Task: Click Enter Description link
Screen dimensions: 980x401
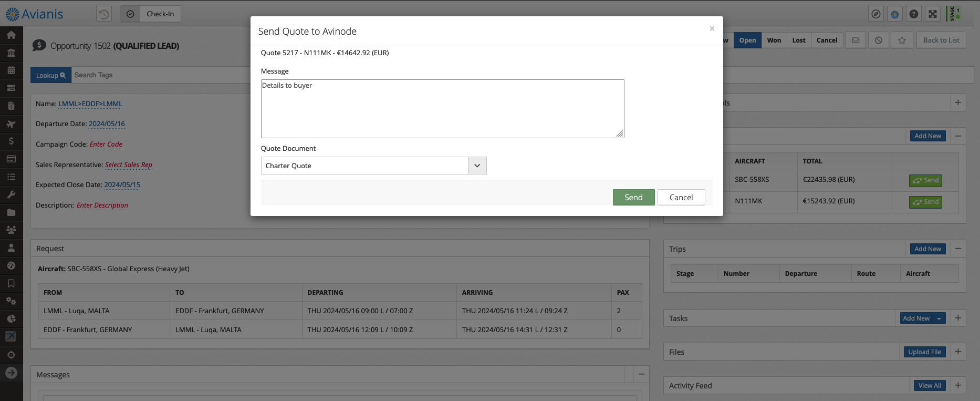Action: pos(102,205)
